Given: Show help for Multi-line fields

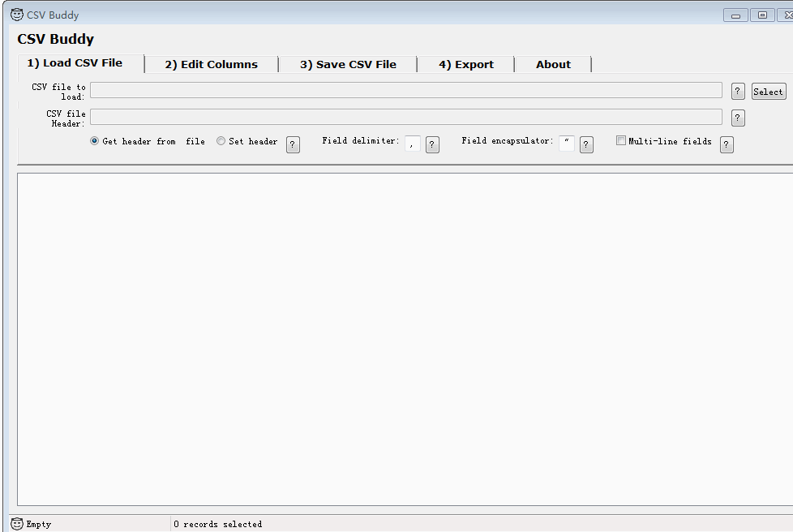Looking at the screenshot, I should coord(727,144).
